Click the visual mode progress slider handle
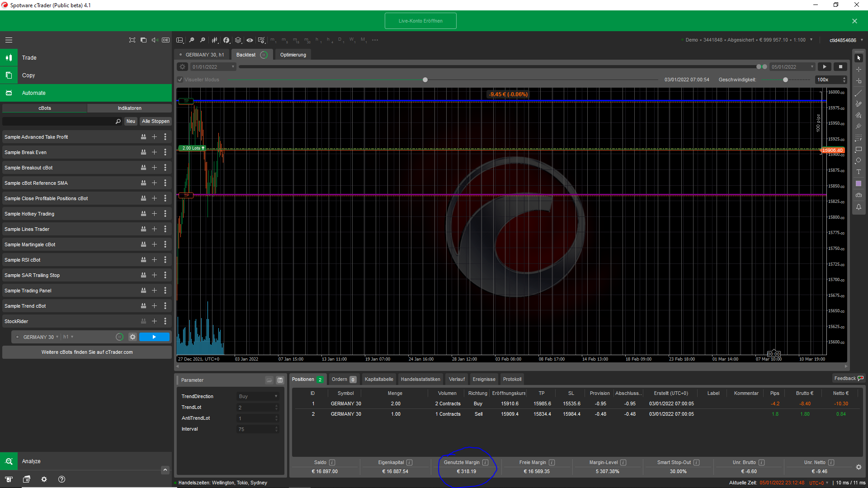This screenshot has height=488, width=868. (425, 80)
